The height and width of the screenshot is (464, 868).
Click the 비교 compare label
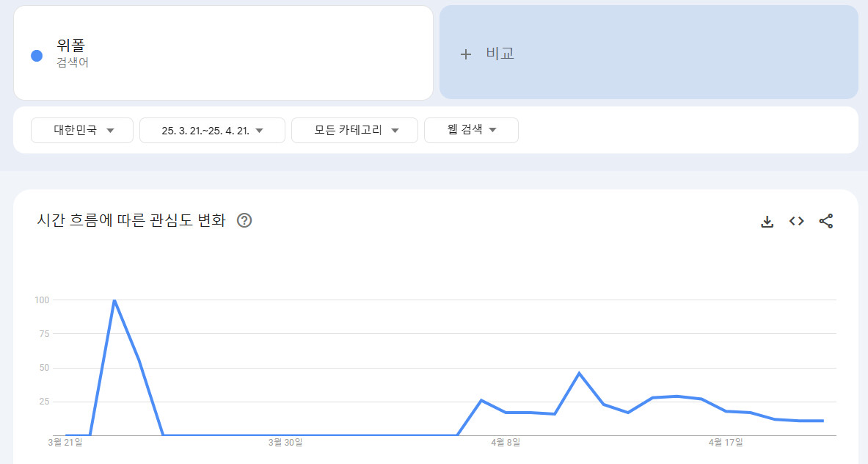coord(500,54)
